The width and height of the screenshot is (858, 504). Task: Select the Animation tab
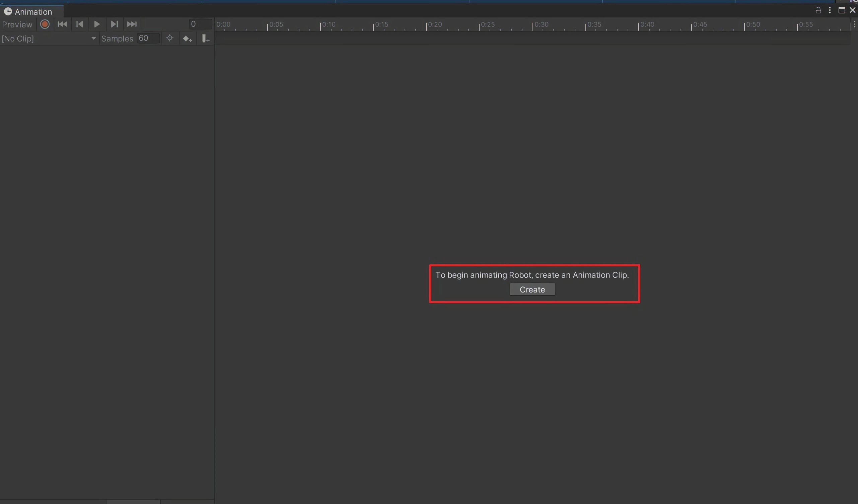click(x=32, y=12)
